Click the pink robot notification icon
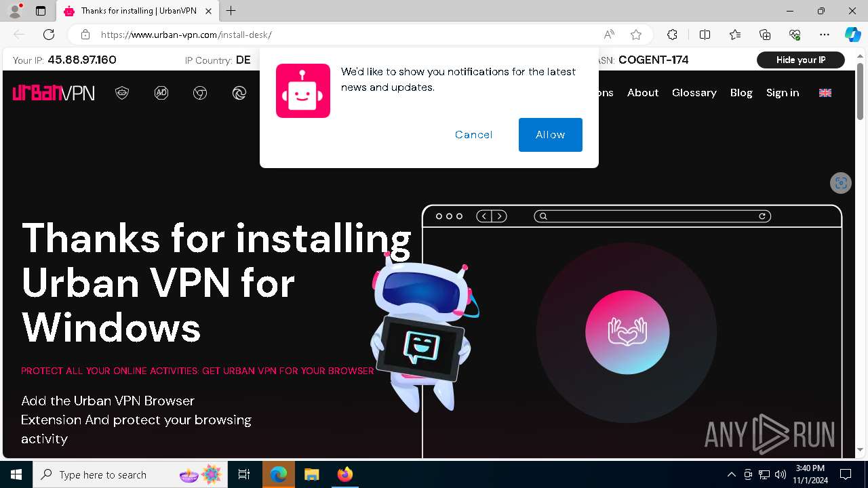Image resolution: width=868 pixels, height=488 pixels. (303, 91)
